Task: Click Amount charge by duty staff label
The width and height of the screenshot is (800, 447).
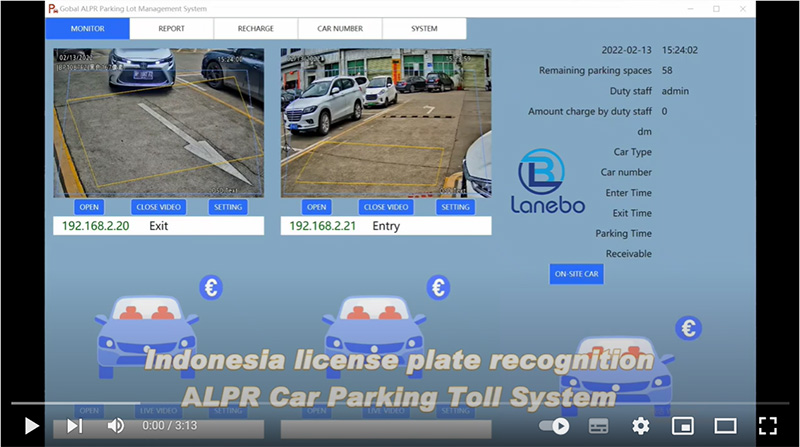Action: [590, 111]
